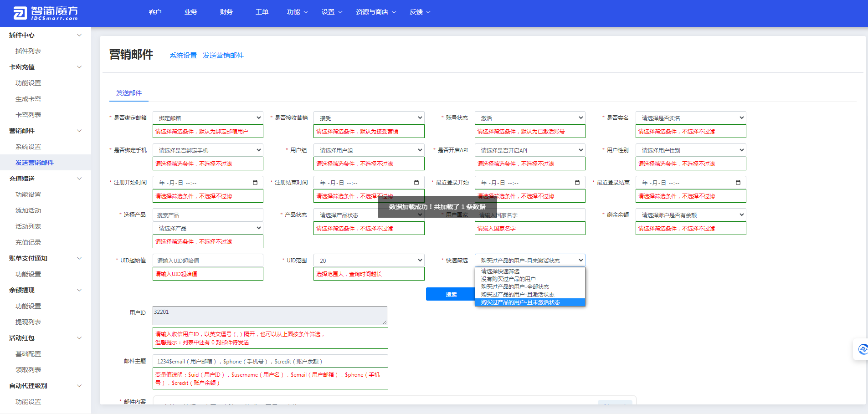Open 领取列表 in the sidebar
The image size is (868, 414).
[28, 370]
